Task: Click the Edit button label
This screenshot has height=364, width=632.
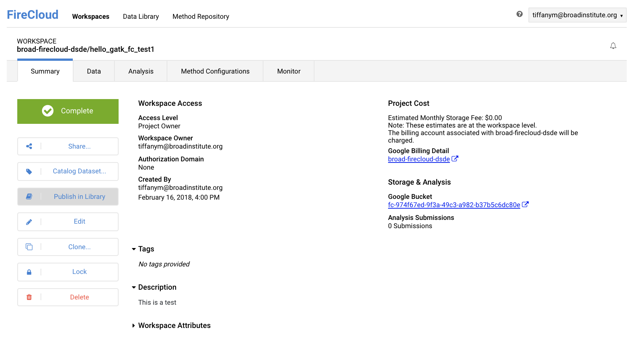Action: 80,221
